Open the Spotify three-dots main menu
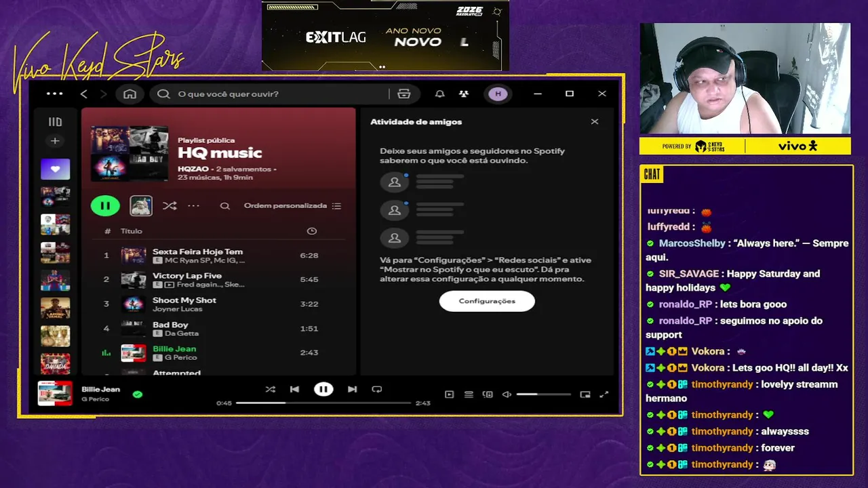868x488 pixels. tap(55, 94)
